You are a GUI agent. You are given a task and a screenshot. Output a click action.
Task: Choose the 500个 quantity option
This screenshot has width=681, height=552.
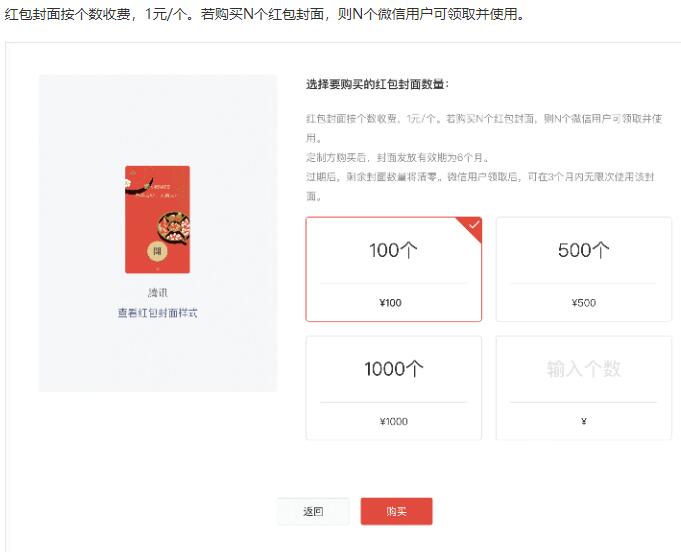tap(584, 269)
